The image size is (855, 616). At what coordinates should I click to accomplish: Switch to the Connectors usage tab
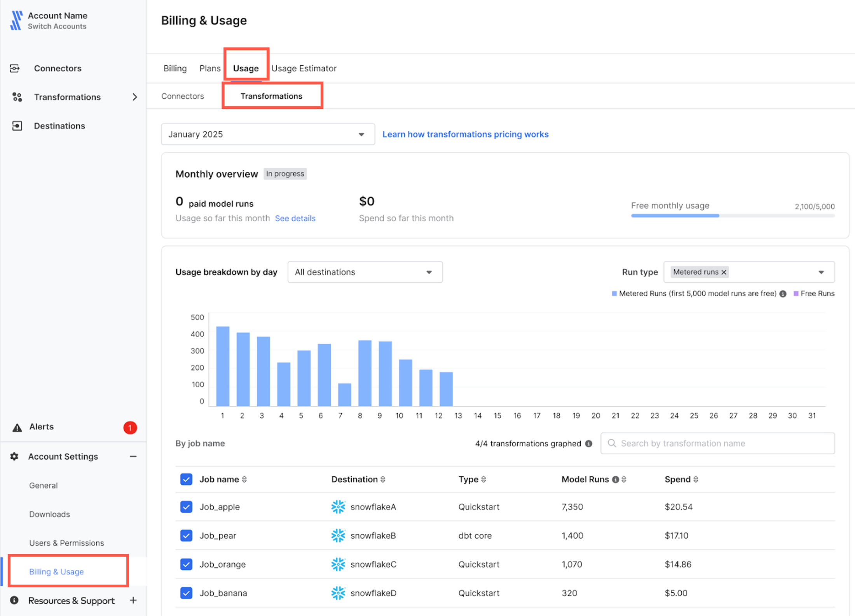(x=184, y=96)
